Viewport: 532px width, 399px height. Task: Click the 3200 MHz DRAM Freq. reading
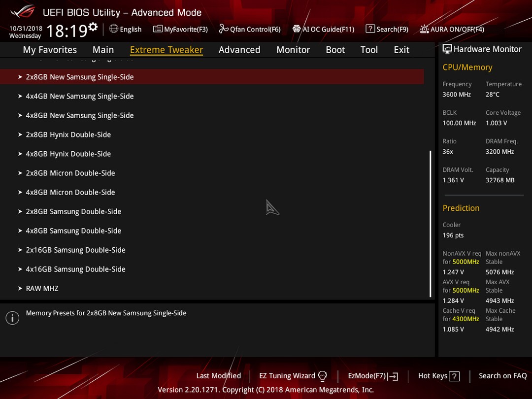pyautogui.click(x=500, y=152)
